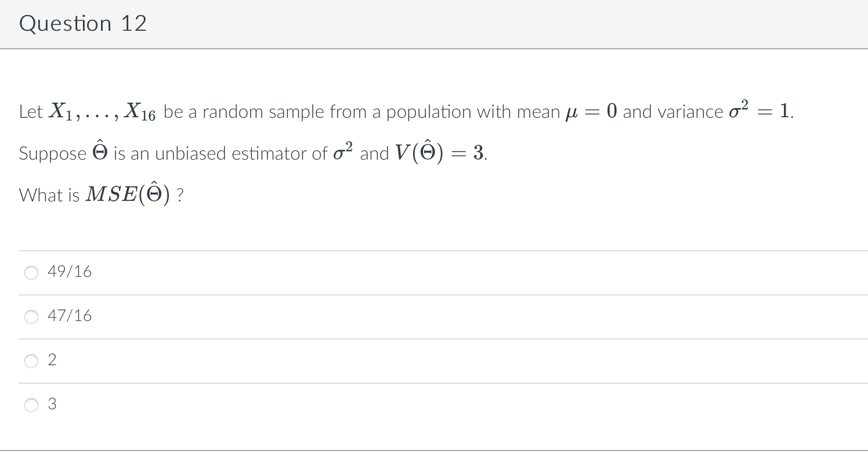The height and width of the screenshot is (454, 868).
Task: Click the 49/16 answer label text
Action: pyautogui.click(x=70, y=272)
